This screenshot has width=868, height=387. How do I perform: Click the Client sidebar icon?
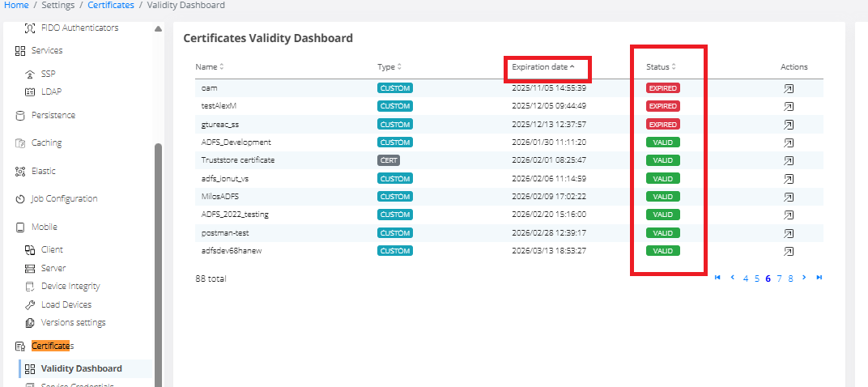pyautogui.click(x=31, y=250)
